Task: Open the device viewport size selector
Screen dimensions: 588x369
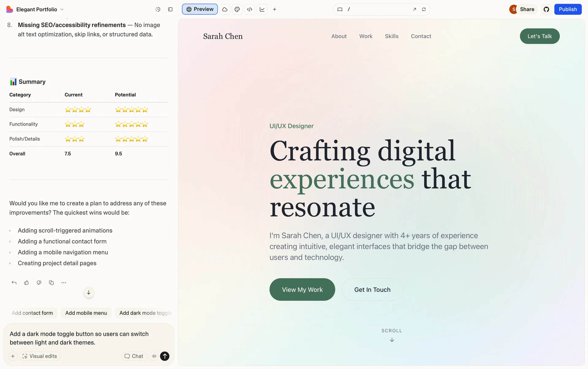Action: pos(340,9)
